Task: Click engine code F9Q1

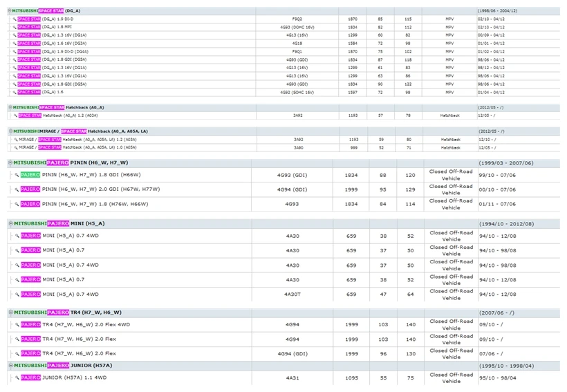Action: [x=297, y=52]
